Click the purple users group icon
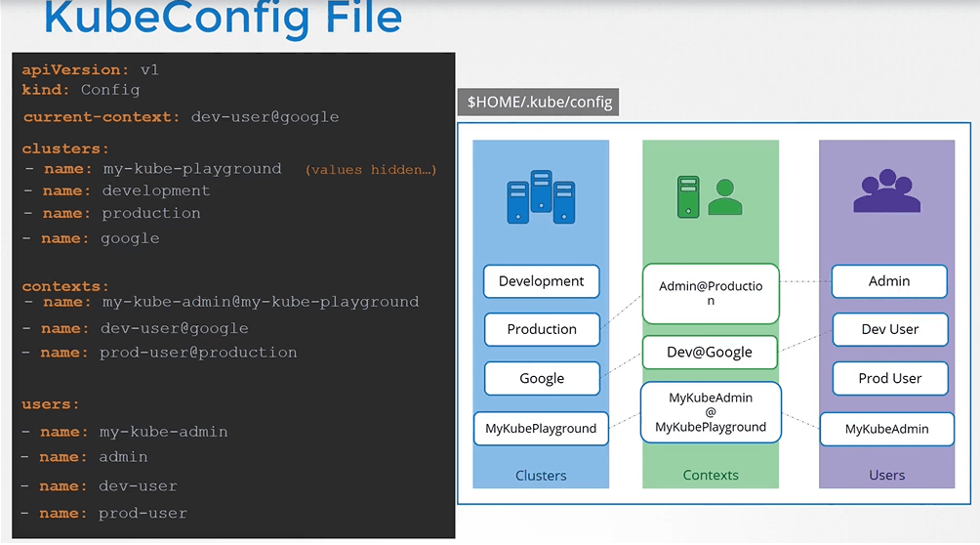This screenshot has width=980, height=545. [887, 190]
